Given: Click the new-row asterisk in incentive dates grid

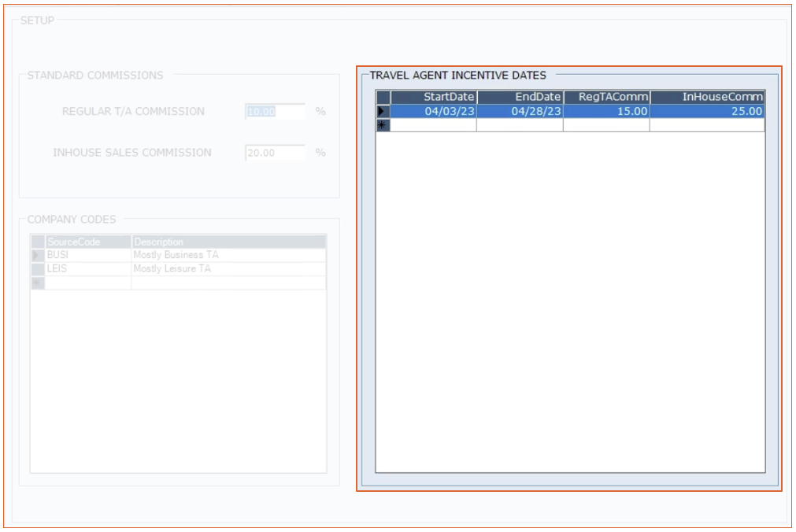Looking at the screenshot, I should click(383, 125).
